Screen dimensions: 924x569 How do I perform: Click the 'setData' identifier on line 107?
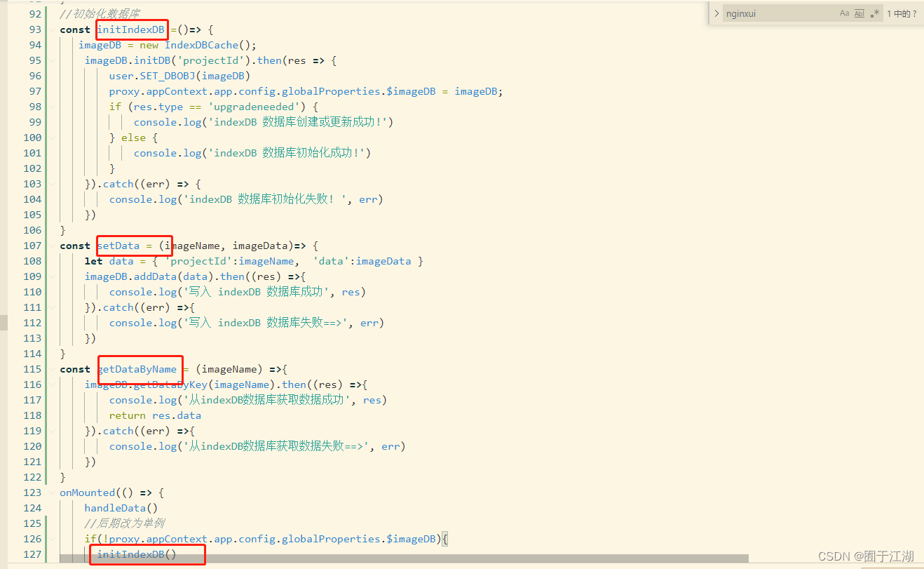tap(118, 246)
